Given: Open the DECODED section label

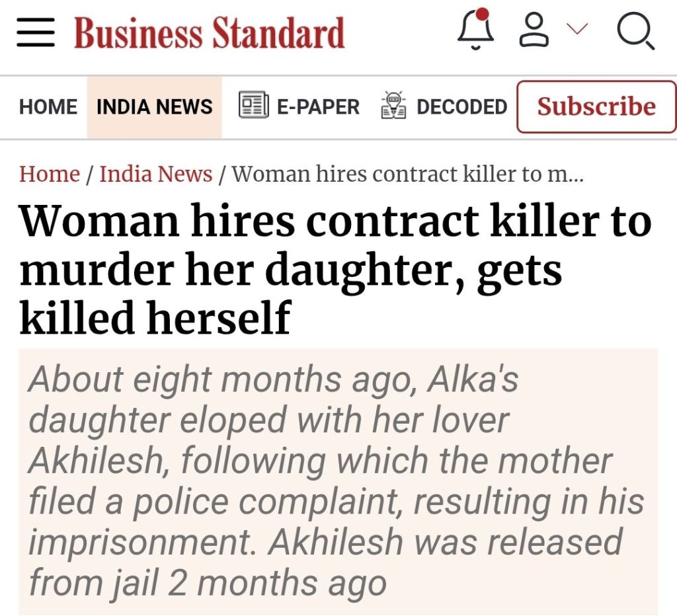Looking at the screenshot, I should coord(461,107).
